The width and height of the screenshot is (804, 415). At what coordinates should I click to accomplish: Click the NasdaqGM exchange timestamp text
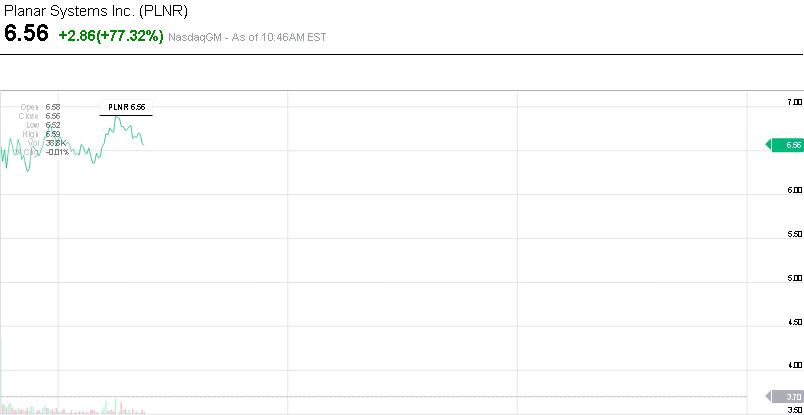248,37
